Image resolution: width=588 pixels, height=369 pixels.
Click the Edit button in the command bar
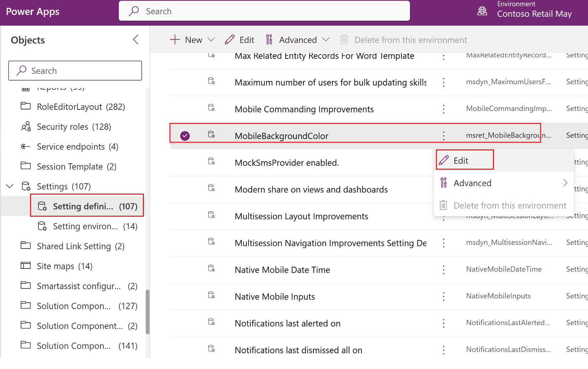pos(239,40)
